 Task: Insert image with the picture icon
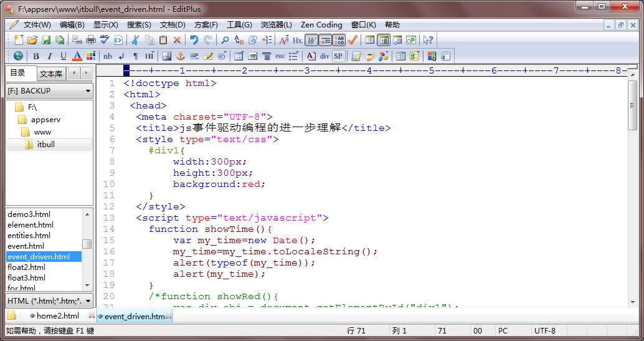(x=167, y=56)
